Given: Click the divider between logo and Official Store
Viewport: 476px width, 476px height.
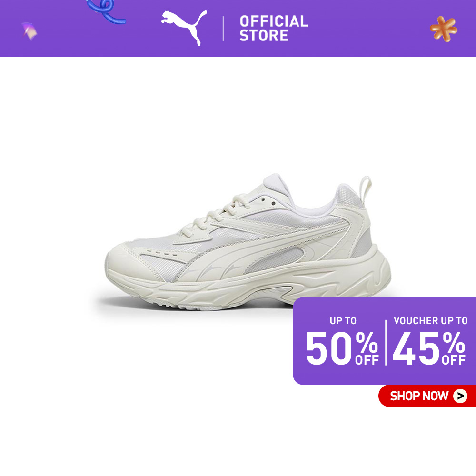Looking at the screenshot, I should 223,29.
